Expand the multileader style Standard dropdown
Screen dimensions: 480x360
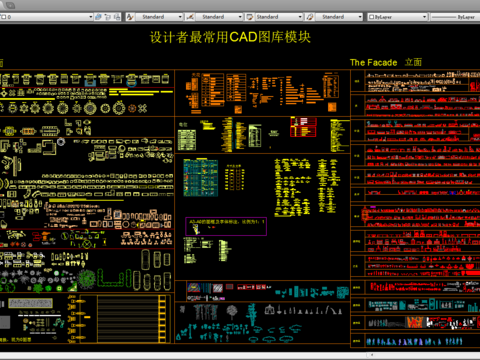click(x=339, y=17)
